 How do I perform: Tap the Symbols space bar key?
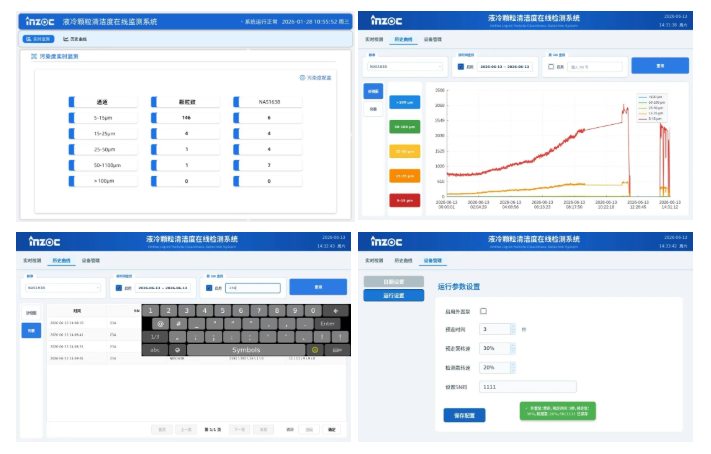pos(246,350)
